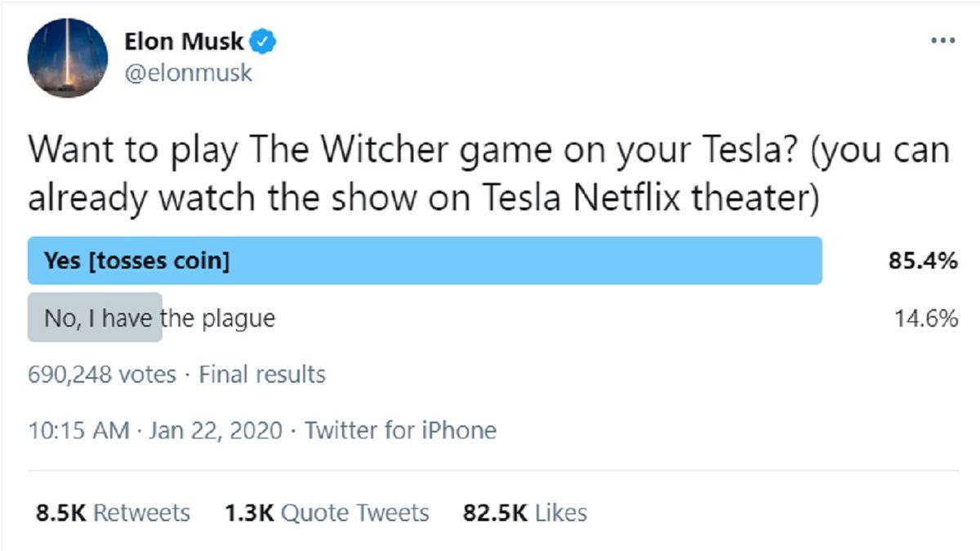
Task: Click the '82.5K Likes' link
Action: [x=523, y=513]
